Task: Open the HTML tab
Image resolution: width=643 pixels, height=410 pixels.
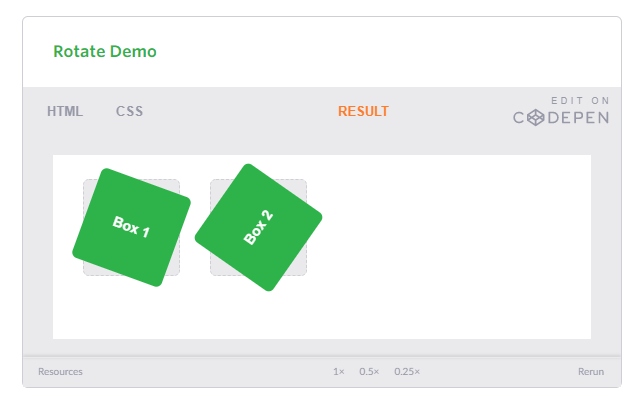Action: 65,111
